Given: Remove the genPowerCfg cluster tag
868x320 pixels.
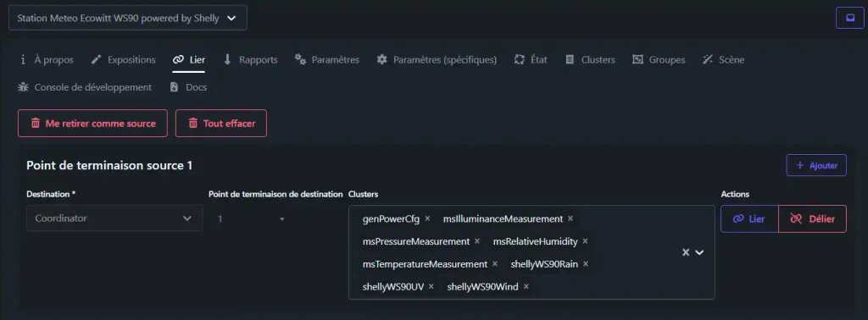Looking at the screenshot, I should (x=427, y=219).
